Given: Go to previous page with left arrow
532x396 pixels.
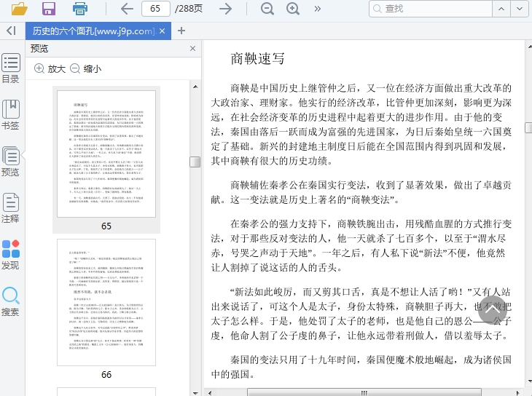Looking at the screenshot, I should (127, 9).
